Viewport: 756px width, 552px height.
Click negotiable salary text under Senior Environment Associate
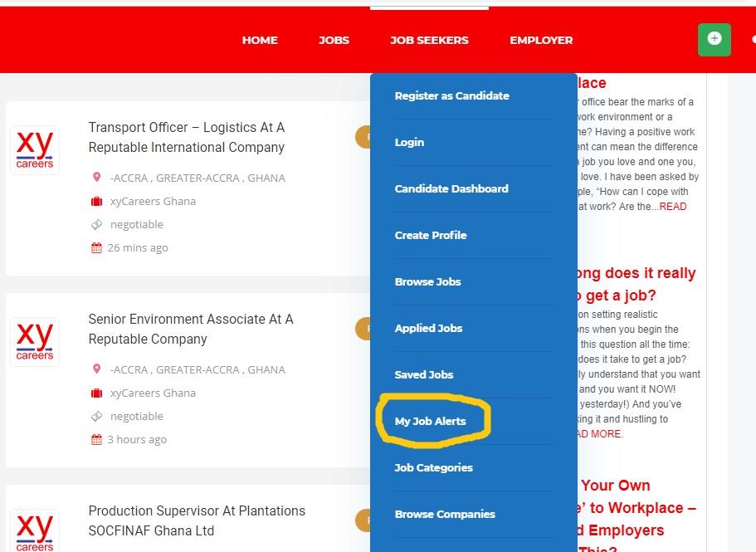(x=137, y=417)
